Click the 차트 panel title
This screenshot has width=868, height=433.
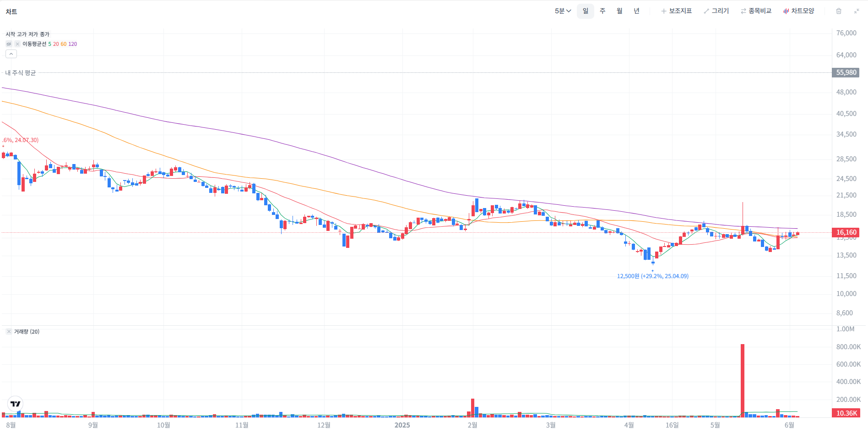pos(11,11)
